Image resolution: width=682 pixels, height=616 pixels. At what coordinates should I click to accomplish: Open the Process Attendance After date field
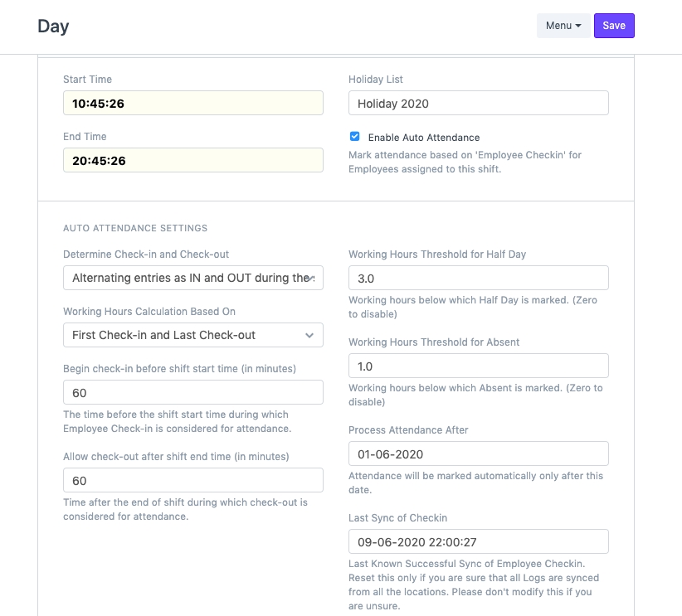pyautogui.click(x=478, y=454)
